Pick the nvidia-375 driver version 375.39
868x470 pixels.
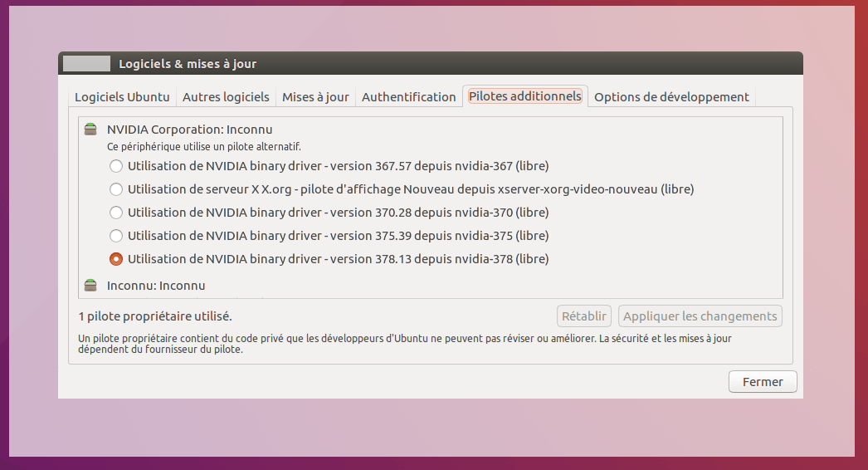(x=116, y=236)
